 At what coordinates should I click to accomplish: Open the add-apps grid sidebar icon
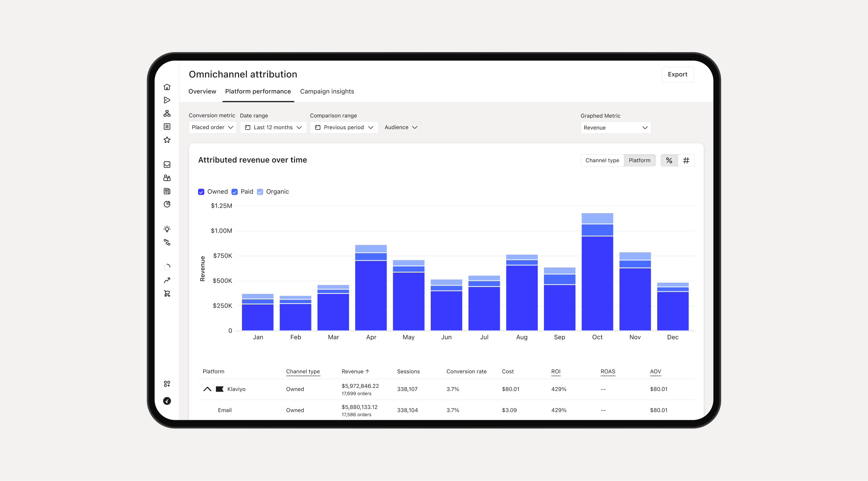(167, 384)
